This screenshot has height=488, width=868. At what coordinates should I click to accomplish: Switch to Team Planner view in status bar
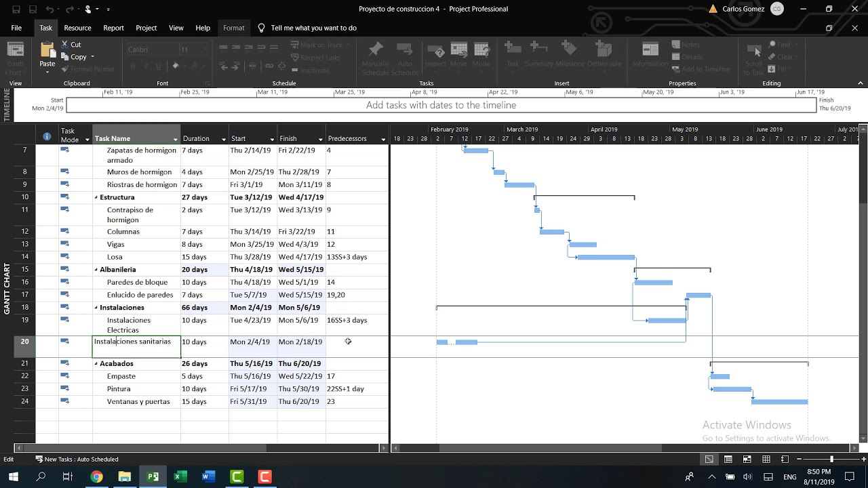pyautogui.click(x=747, y=459)
